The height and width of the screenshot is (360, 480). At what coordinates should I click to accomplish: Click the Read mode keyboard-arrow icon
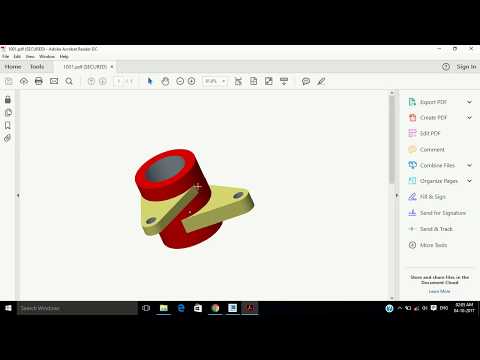[x=284, y=81]
